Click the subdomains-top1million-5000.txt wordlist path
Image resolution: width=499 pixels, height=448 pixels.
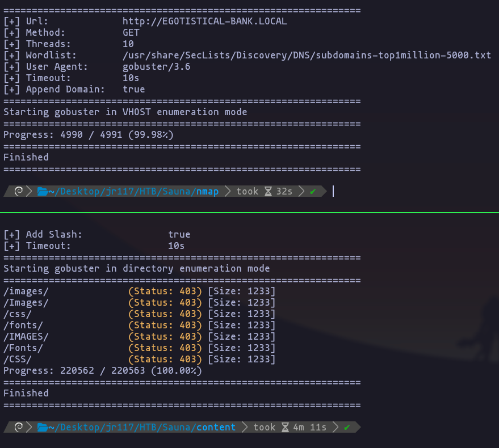307,56
